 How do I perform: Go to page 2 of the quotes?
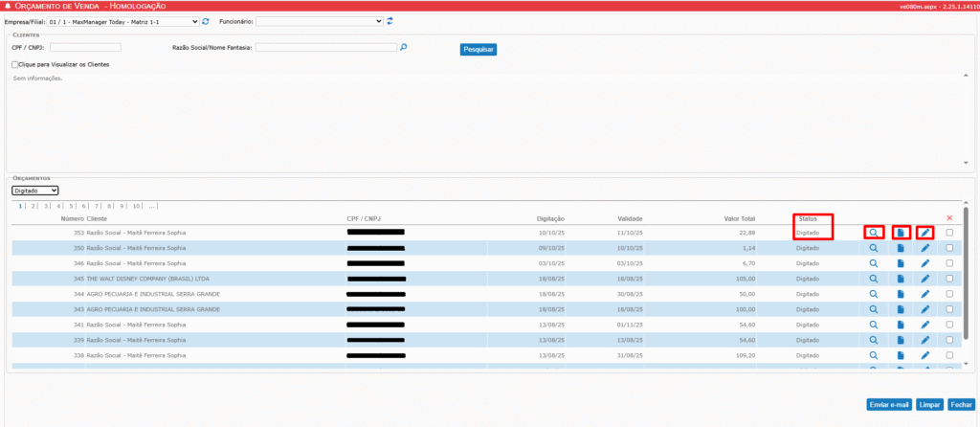coord(33,206)
